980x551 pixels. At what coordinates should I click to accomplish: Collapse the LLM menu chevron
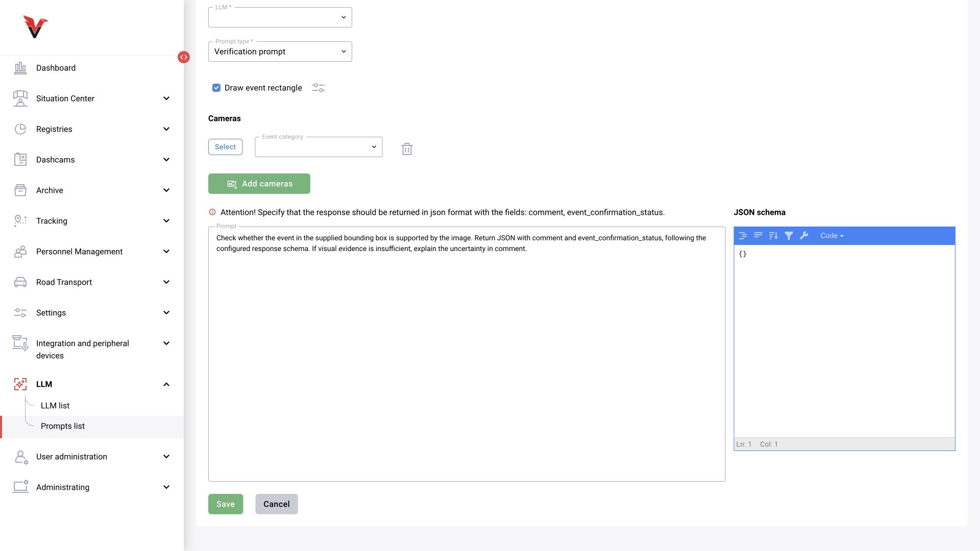pos(166,384)
